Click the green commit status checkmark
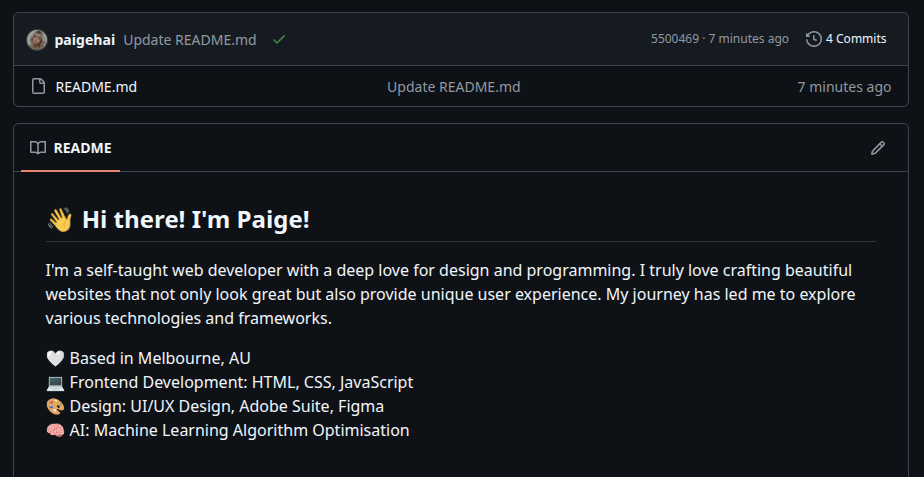 (x=279, y=39)
